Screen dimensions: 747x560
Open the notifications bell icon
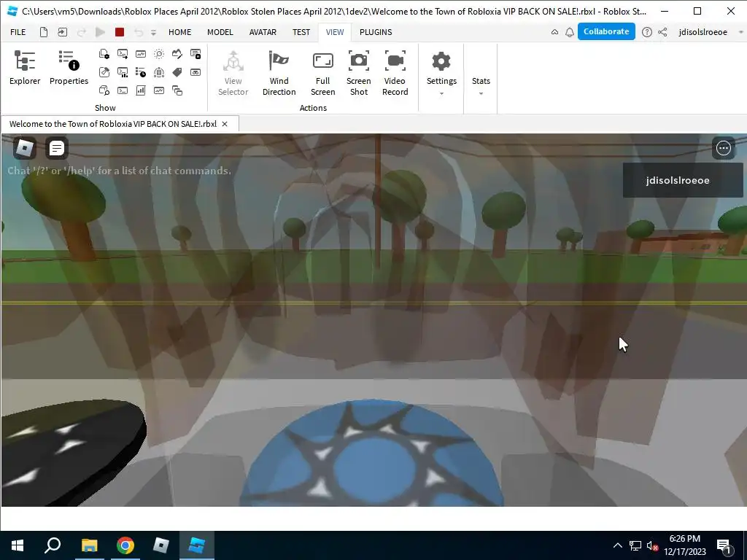(x=569, y=32)
